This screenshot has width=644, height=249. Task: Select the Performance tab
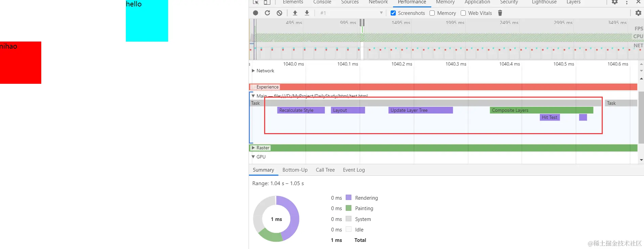412,2
